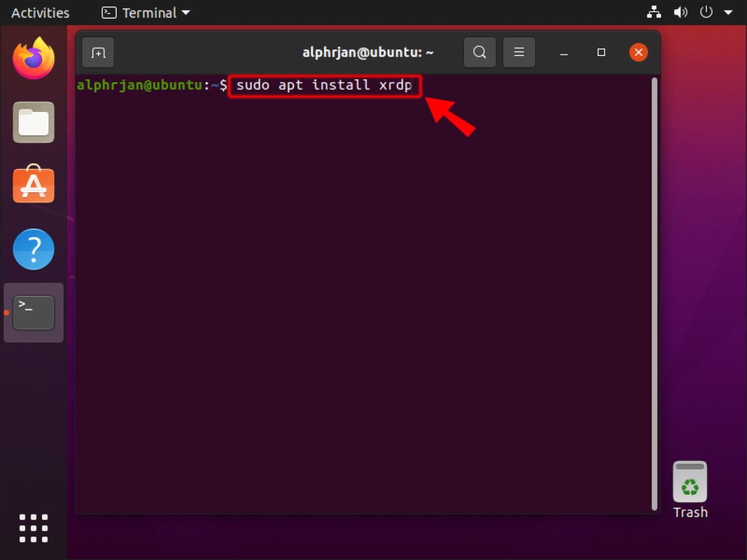Open the network status indicator

[654, 12]
